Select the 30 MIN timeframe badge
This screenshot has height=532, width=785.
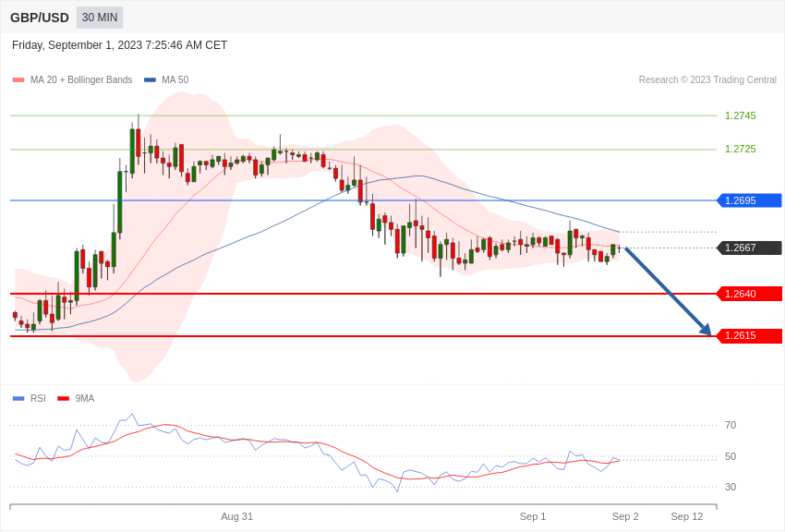(x=100, y=18)
